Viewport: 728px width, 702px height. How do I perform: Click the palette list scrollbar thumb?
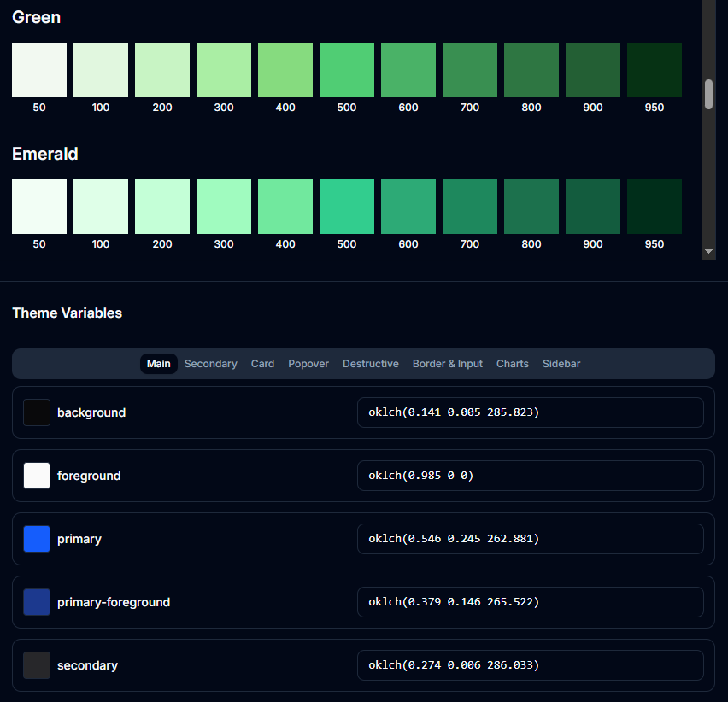[708, 94]
